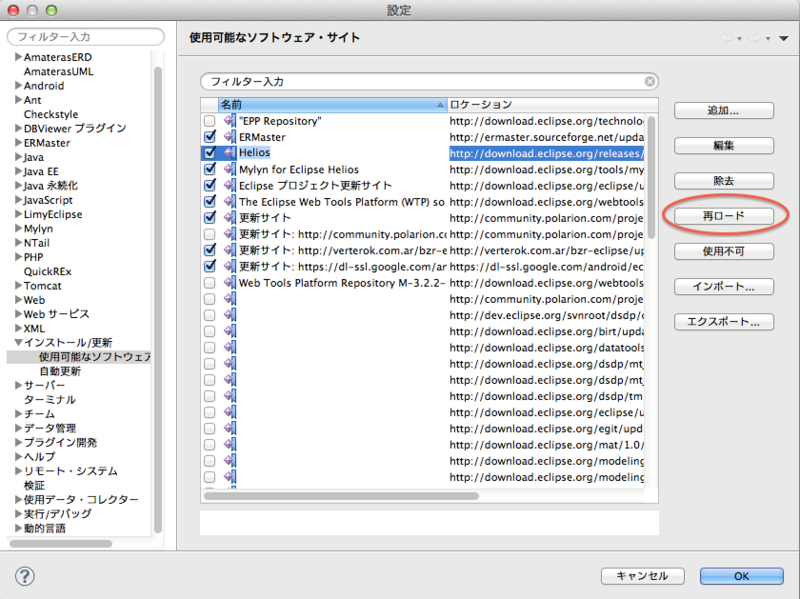Image resolution: width=800 pixels, height=599 pixels.
Task: Click the site list vertical scrollbar
Action: [x=651, y=178]
